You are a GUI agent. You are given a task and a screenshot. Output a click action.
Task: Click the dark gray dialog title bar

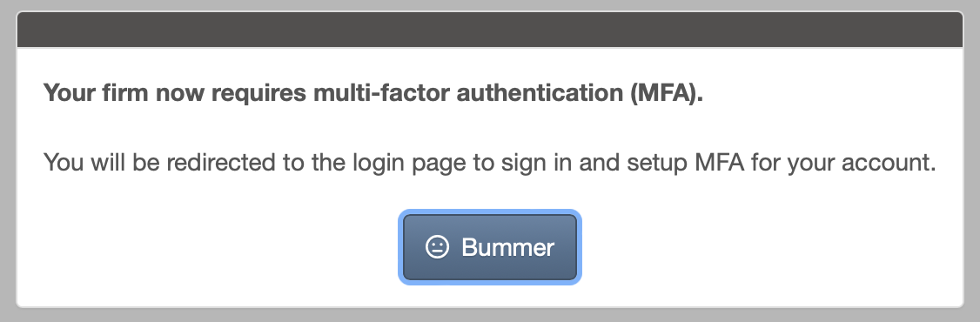click(490, 30)
